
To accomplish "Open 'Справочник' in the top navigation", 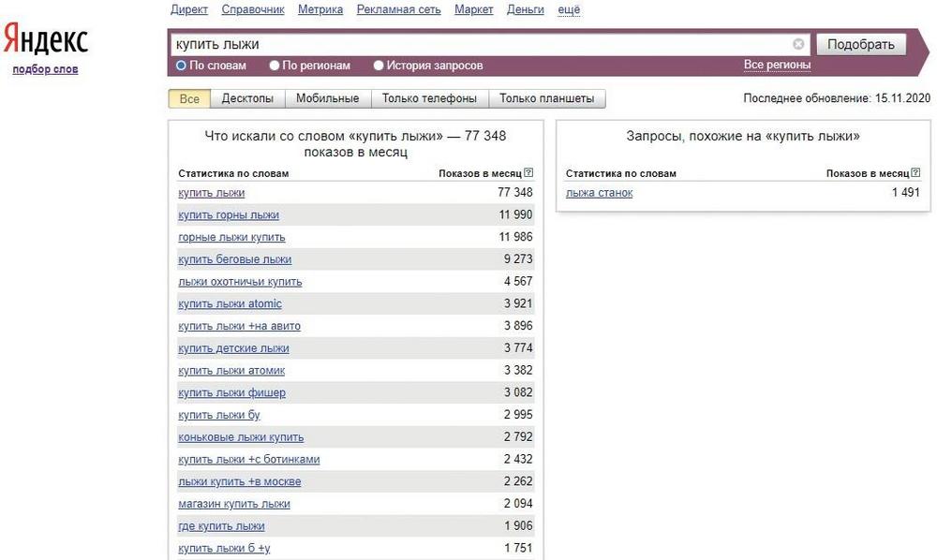I will (253, 9).
